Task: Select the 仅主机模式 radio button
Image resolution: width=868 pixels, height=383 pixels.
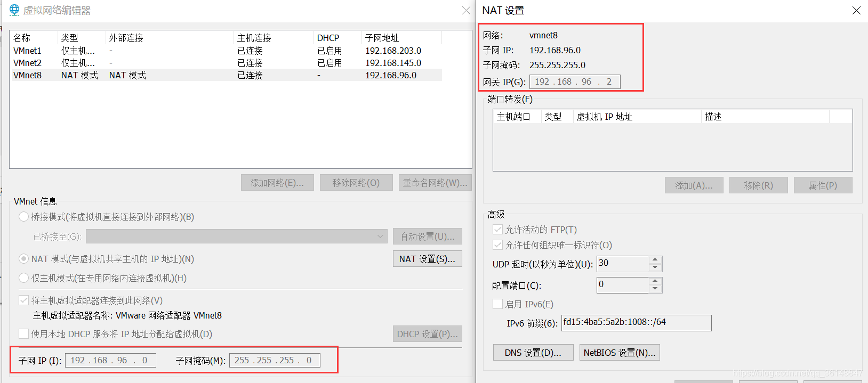Action: click(x=23, y=278)
